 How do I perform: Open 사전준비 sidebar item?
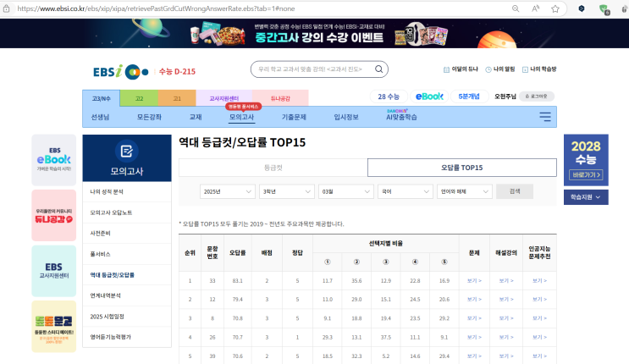pos(127,233)
